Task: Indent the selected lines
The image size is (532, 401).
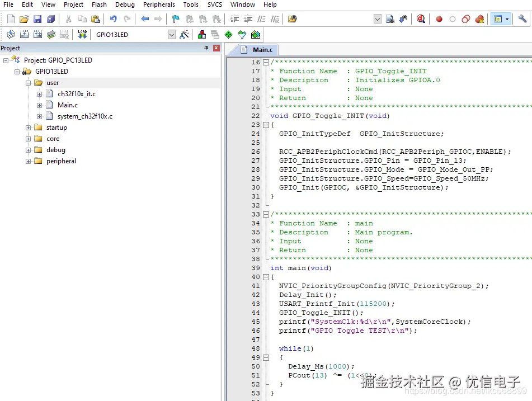Action: [234, 19]
